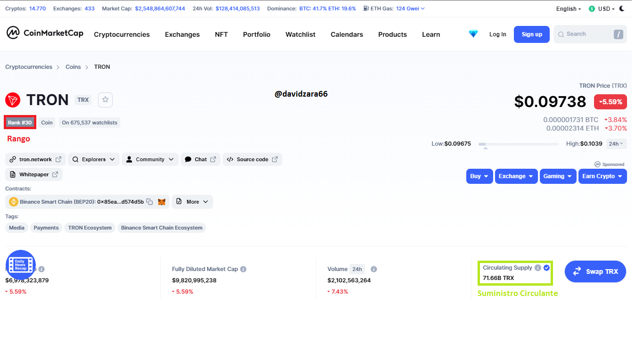Click the TRON coin logo
The width and height of the screenshot is (644, 362).
point(13,100)
